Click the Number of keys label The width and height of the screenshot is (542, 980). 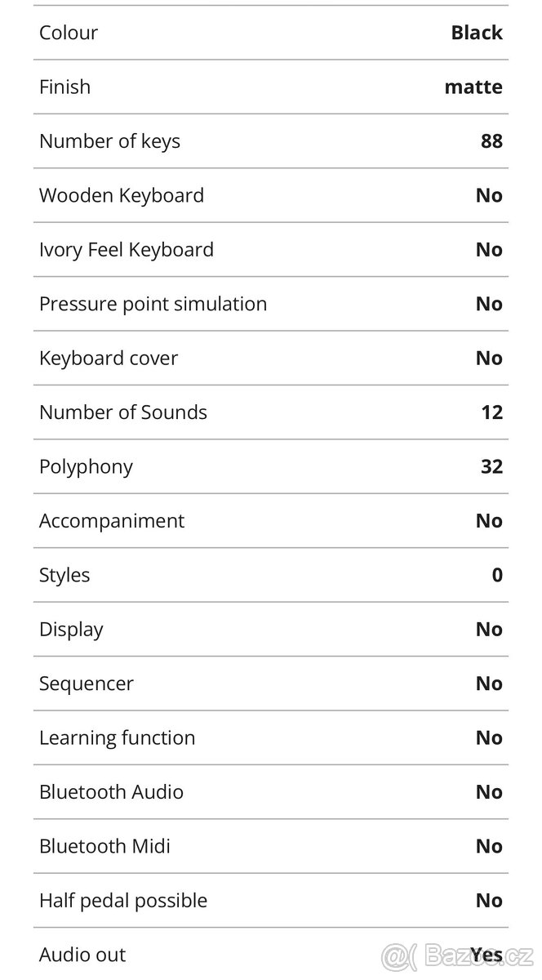(x=109, y=141)
